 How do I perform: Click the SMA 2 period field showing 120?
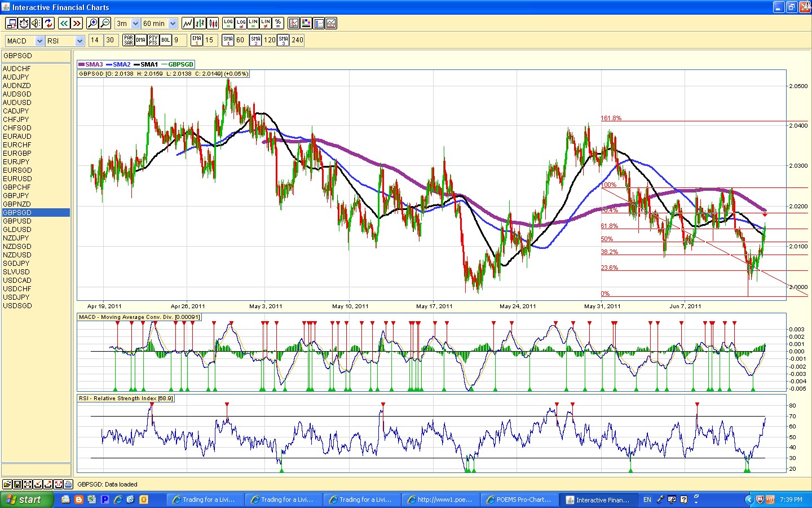(270, 40)
